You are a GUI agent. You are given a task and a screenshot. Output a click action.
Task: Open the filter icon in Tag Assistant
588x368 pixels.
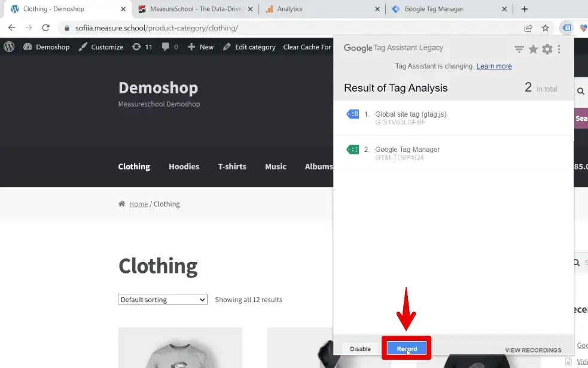pyautogui.click(x=519, y=49)
